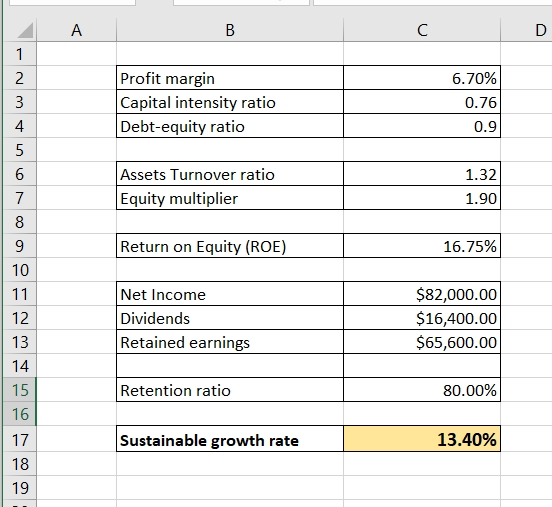Select row 19 header

19,488
